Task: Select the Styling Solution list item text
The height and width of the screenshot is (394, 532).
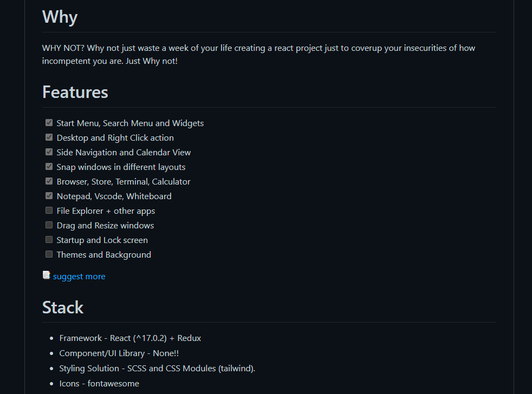Action: 157,369
